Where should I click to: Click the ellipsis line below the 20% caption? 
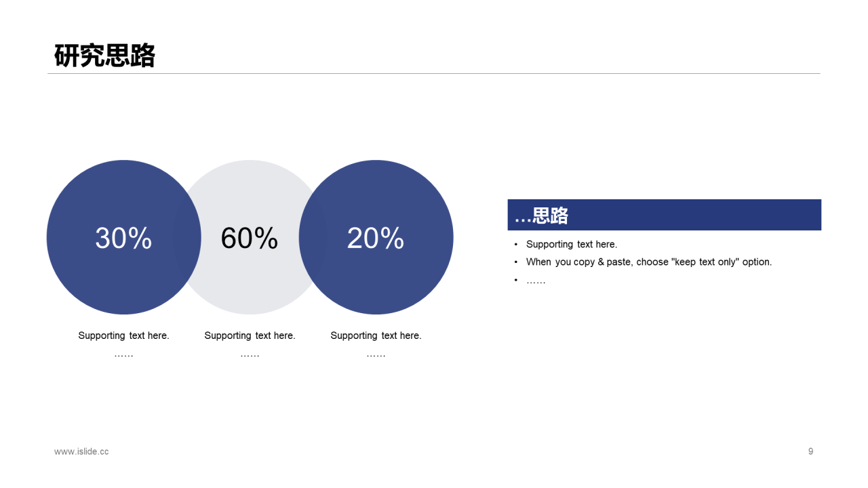[x=376, y=354]
